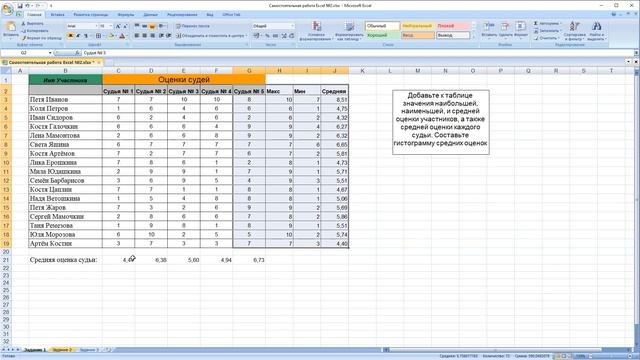Copy selection with the Копировать button
This screenshot has width=640, height=360.
(x=35, y=31)
